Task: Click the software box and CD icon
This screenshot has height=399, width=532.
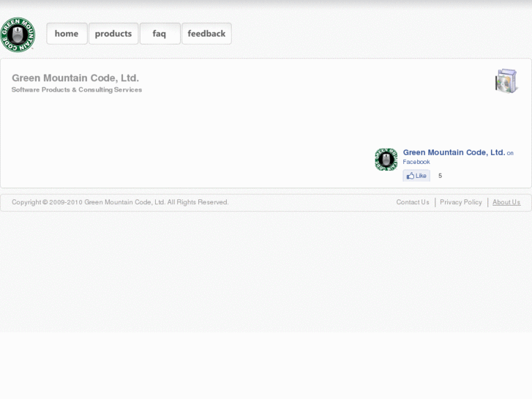Action: (x=506, y=81)
